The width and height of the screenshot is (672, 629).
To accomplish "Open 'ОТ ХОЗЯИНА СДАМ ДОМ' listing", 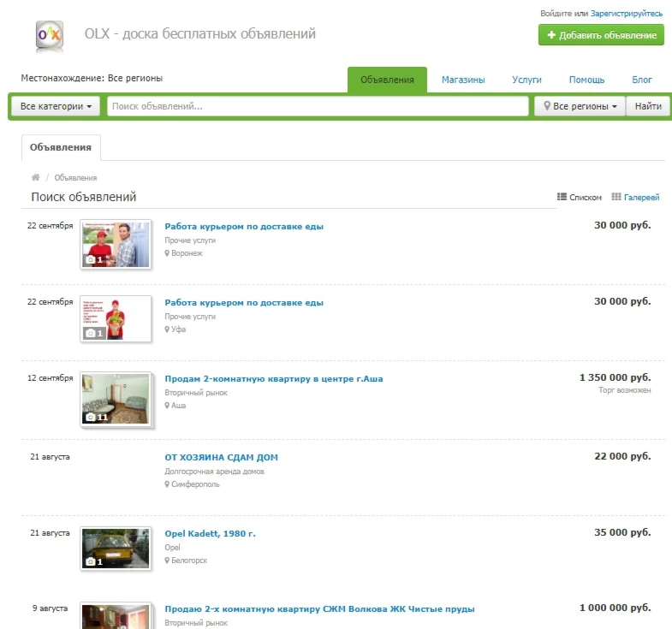I will pyautogui.click(x=221, y=457).
